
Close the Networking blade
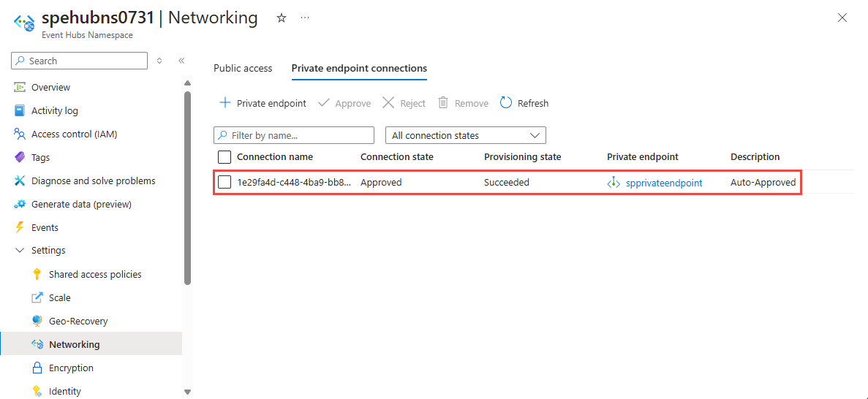pyautogui.click(x=842, y=18)
